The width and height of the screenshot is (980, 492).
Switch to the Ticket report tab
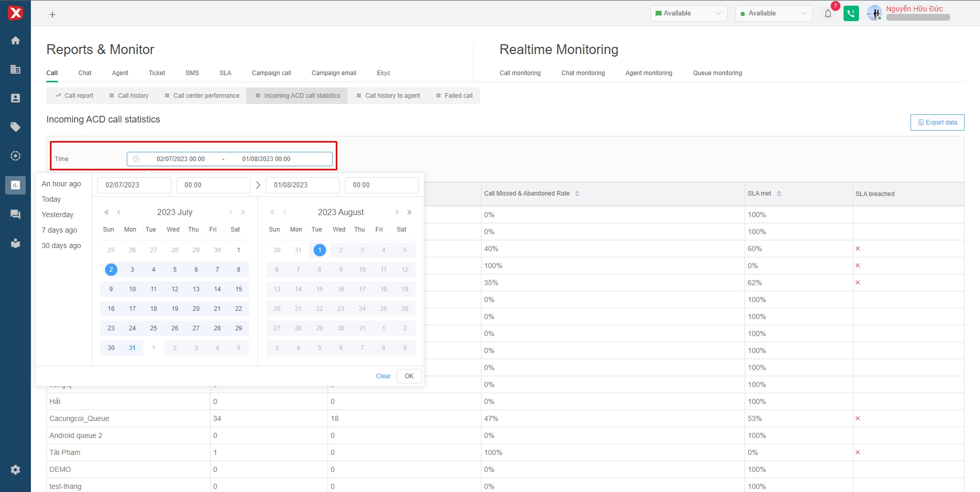(x=157, y=73)
